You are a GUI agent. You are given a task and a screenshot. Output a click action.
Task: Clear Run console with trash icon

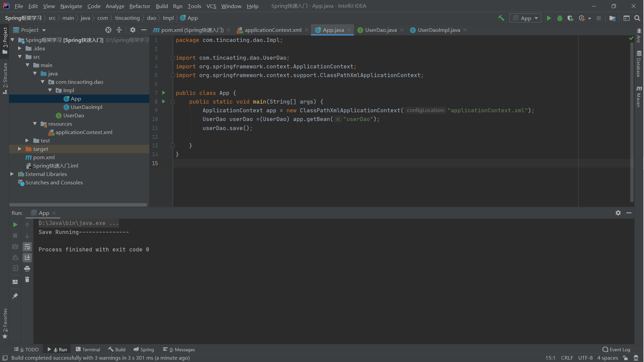27,280
